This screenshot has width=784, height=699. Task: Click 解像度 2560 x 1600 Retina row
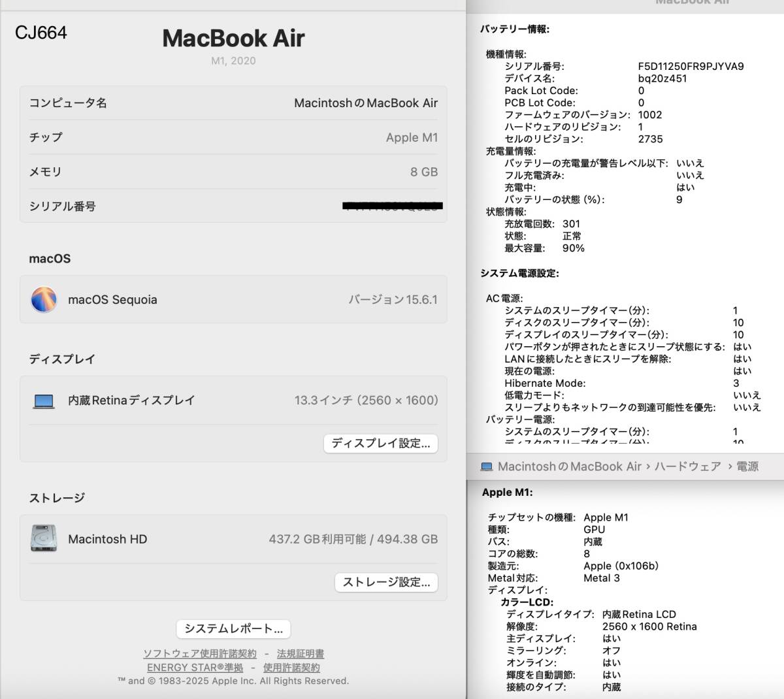pos(601,626)
